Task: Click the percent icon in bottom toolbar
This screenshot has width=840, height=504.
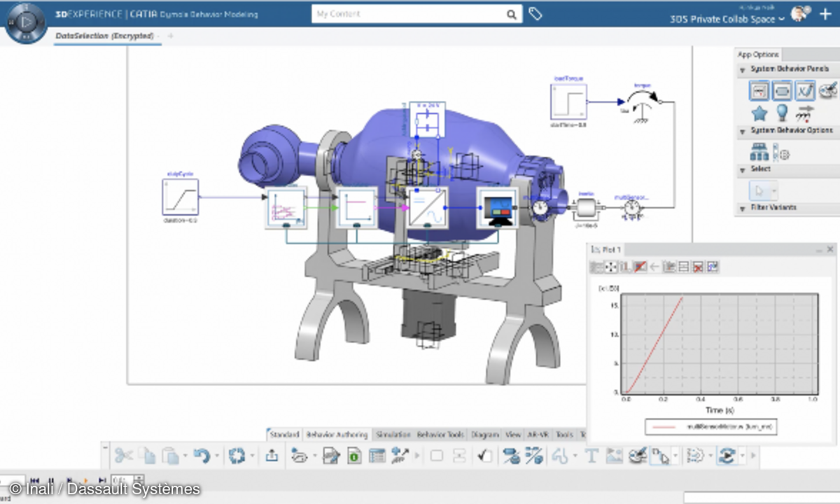Action: 534,456
